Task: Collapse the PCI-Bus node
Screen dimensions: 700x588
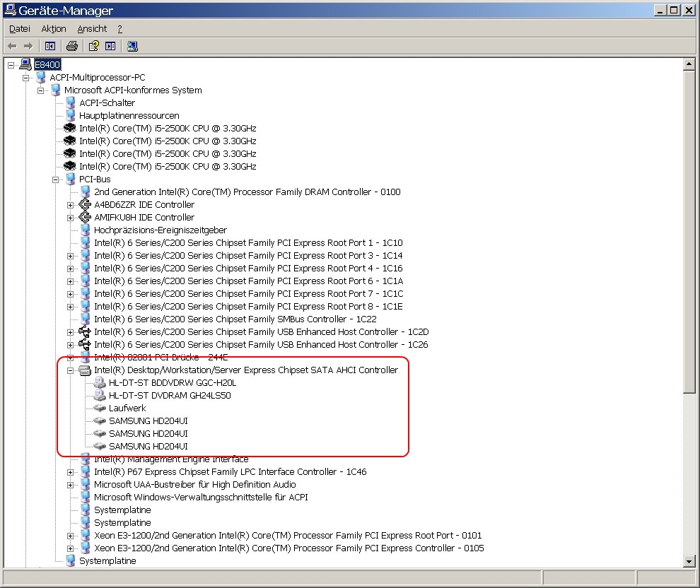Action: [x=55, y=180]
